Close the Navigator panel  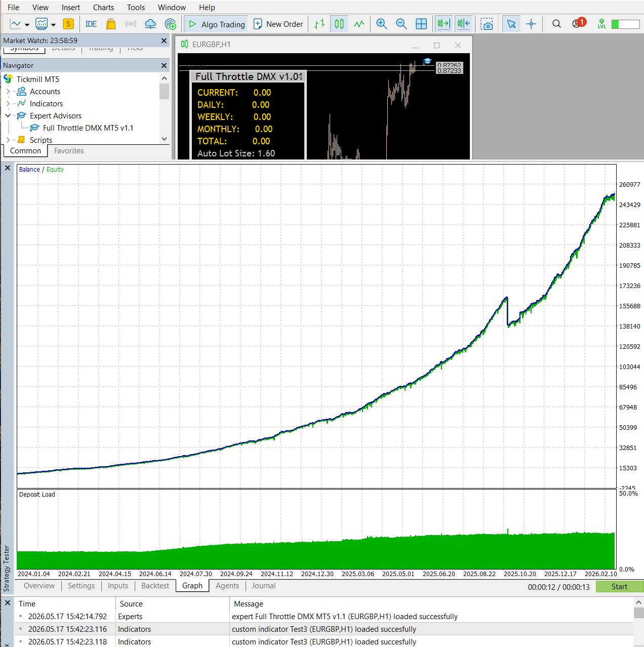(x=164, y=65)
